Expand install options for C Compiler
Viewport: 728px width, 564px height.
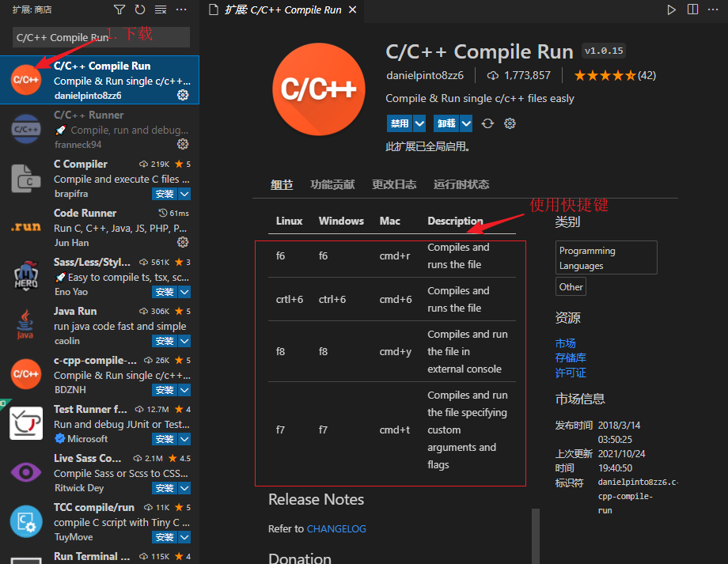pyautogui.click(x=184, y=194)
